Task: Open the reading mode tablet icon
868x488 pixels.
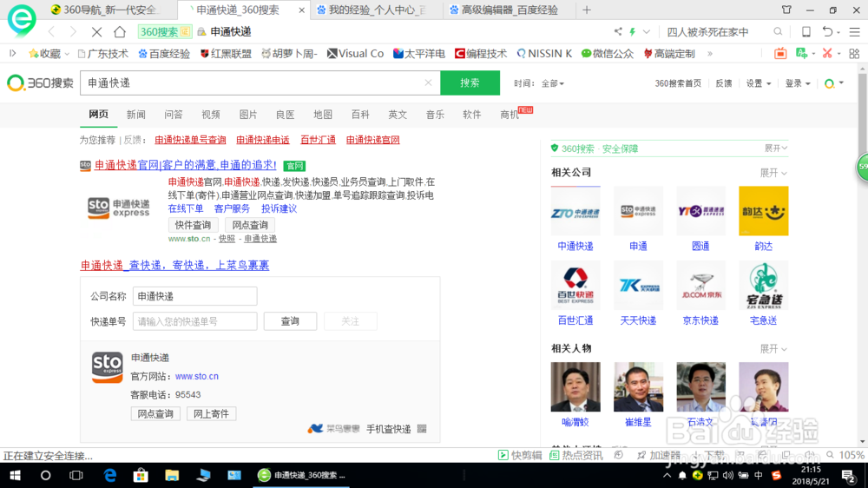Action: coord(806,31)
